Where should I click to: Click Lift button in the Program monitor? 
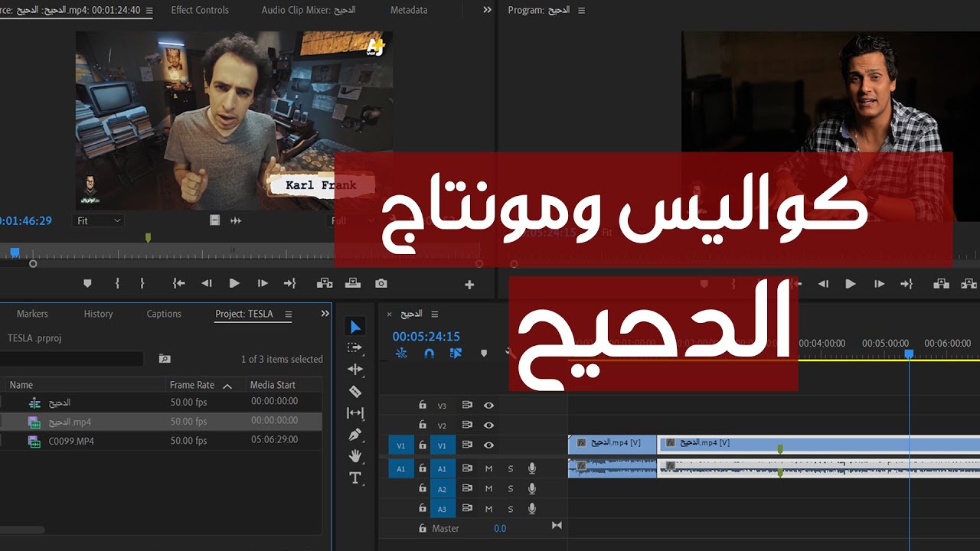[940, 283]
